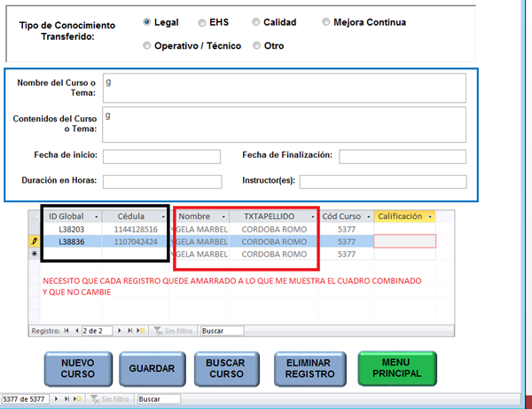Choose the Calidad radio option
Viewport: 532px width, 409px height.
(256, 22)
